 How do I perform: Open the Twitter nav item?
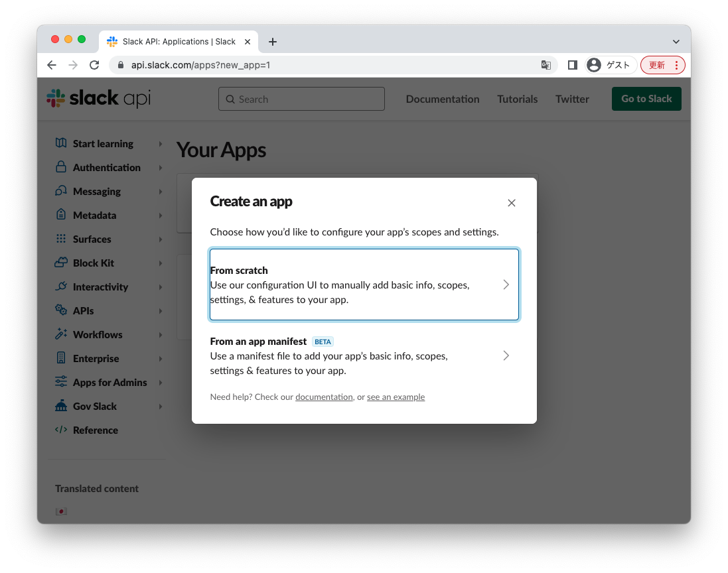click(572, 99)
